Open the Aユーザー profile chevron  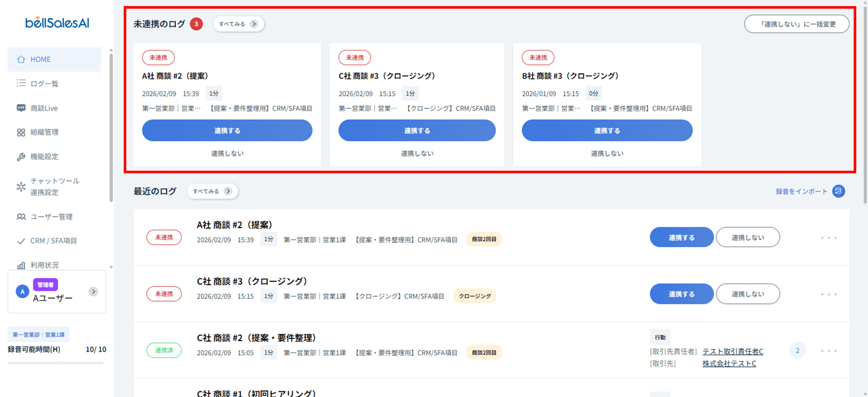[x=93, y=291]
